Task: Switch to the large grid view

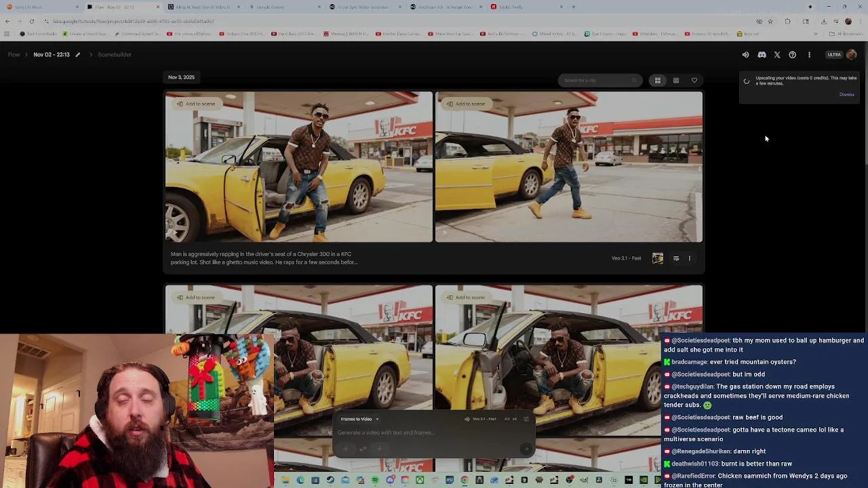Action: pos(657,80)
